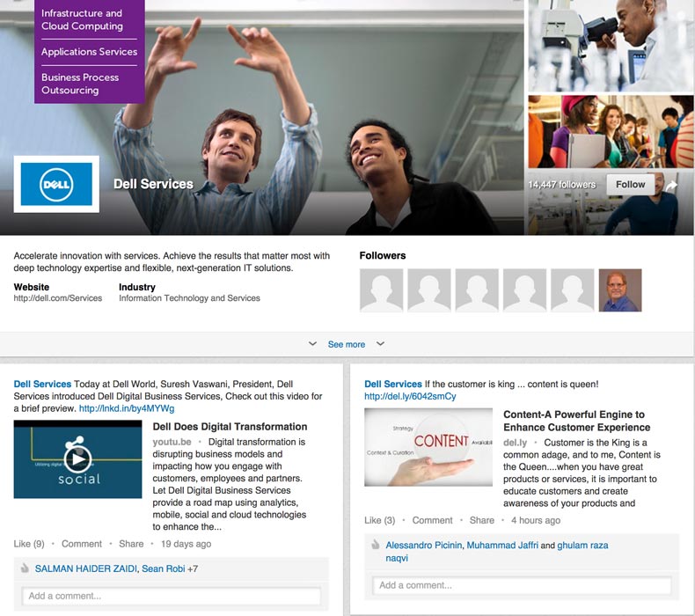This screenshot has height=616, width=695.
Task: Open Dell Services link in content queen post
Action: pyautogui.click(x=393, y=384)
